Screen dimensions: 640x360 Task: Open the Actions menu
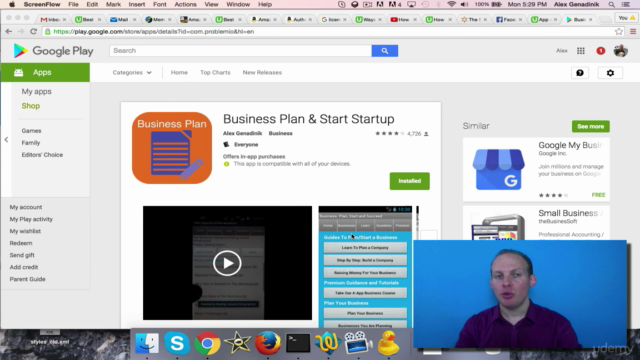coord(185,4)
